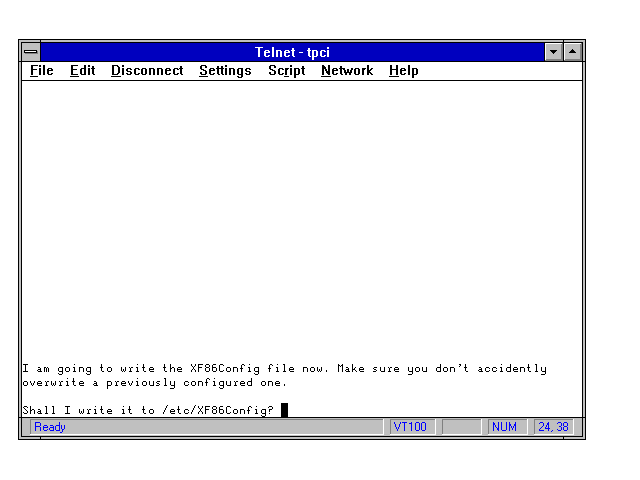Viewport: 640px width, 480px height.
Task: Open the Script menu
Action: [286, 71]
